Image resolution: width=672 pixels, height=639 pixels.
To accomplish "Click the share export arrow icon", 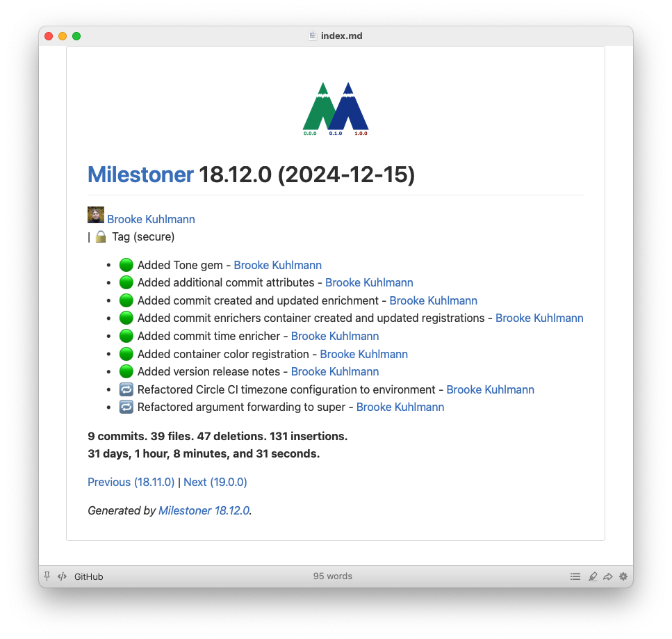I will pyautogui.click(x=607, y=576).
